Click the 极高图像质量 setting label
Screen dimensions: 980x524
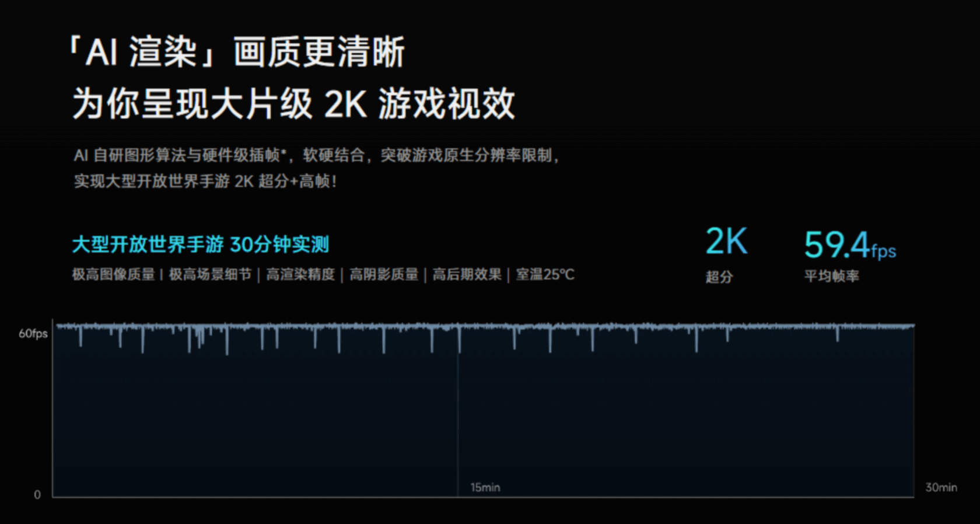click(x=113, y=274)
